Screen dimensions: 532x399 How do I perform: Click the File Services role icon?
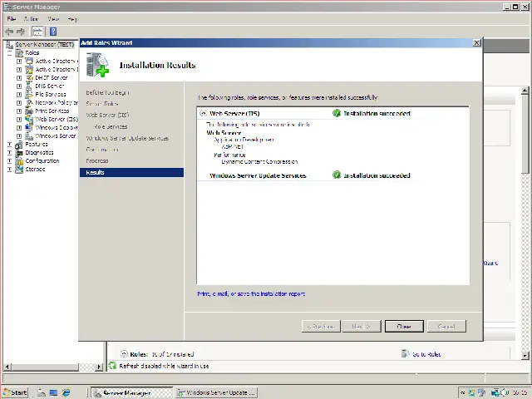pyautogui.click(x=30, y=94)
